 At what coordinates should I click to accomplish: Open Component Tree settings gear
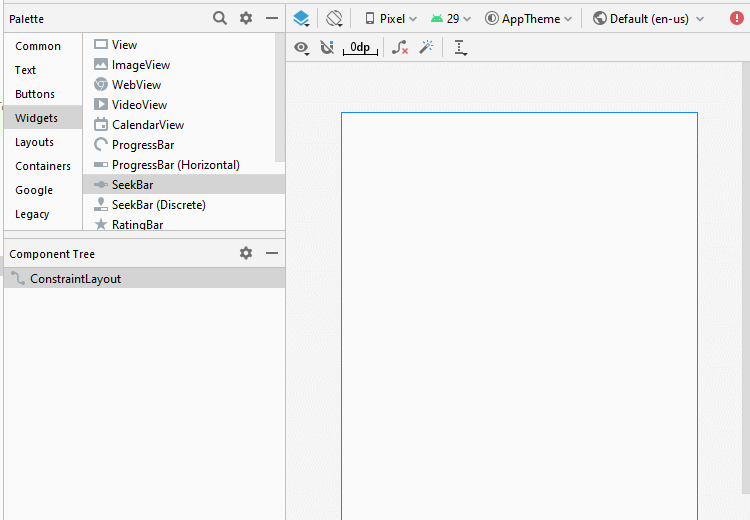click(x=246, y=253)
